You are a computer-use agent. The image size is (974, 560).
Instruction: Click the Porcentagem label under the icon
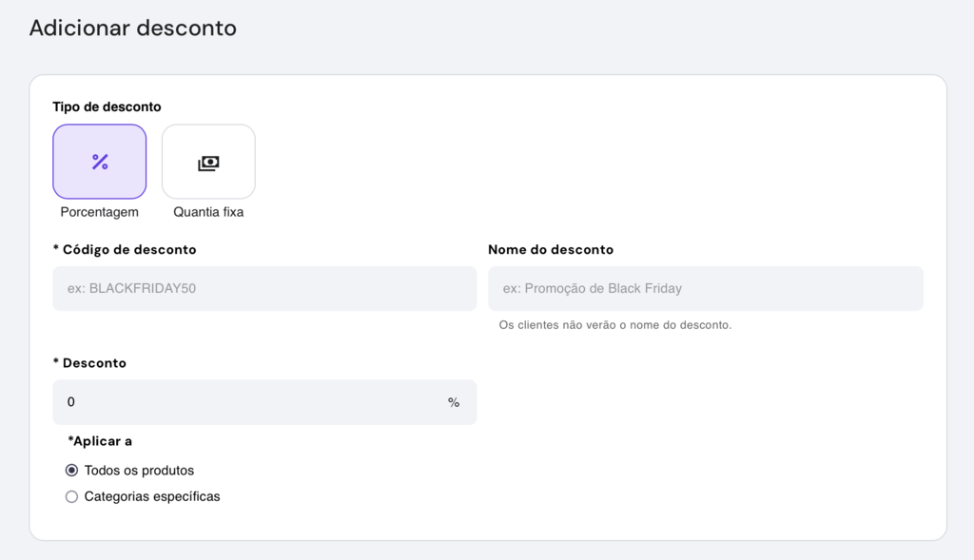tap(99, 211)
